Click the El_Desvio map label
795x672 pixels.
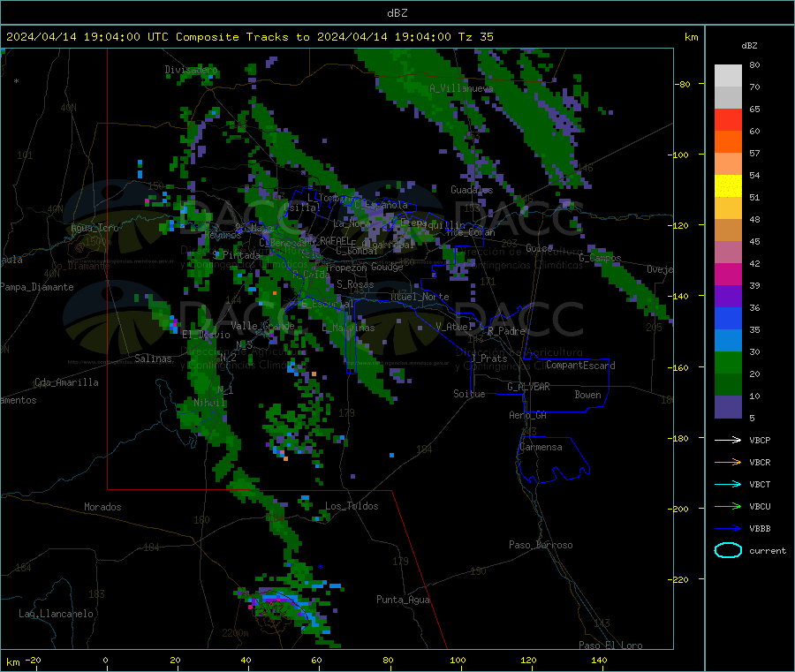click(206, 335)
